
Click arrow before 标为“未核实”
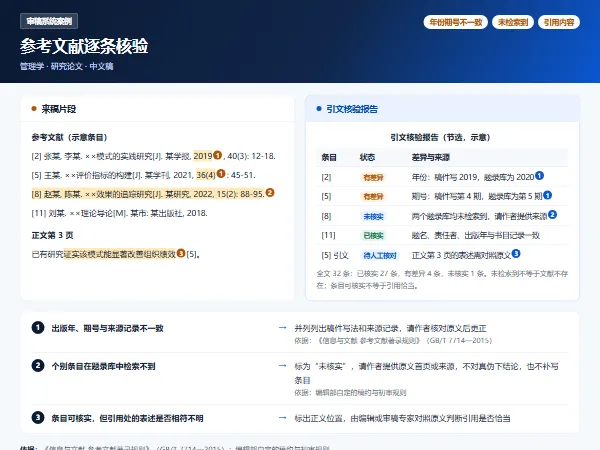pos(282,365)
